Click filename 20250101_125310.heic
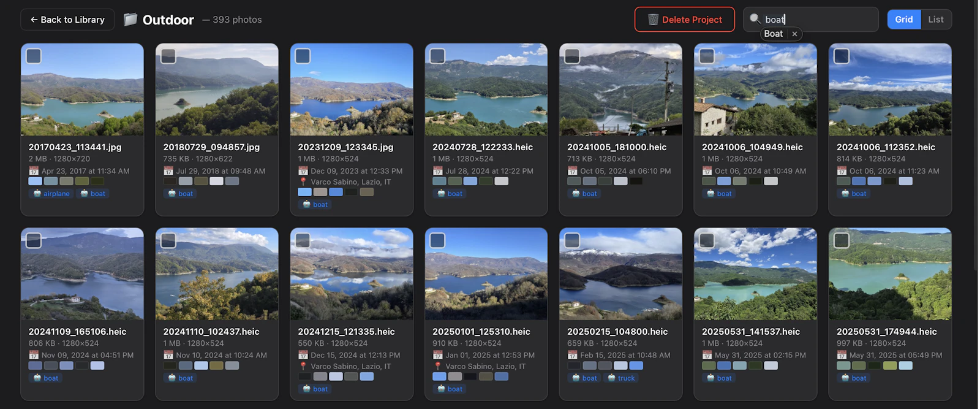The image size is (980, 409). 481,332
